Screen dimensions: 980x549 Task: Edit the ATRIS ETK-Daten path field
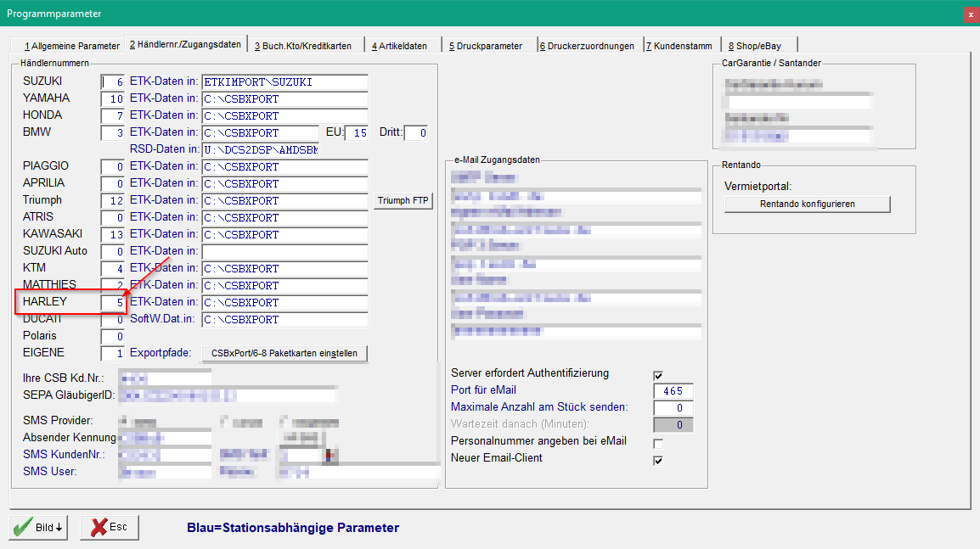click(x=285, y=217)
